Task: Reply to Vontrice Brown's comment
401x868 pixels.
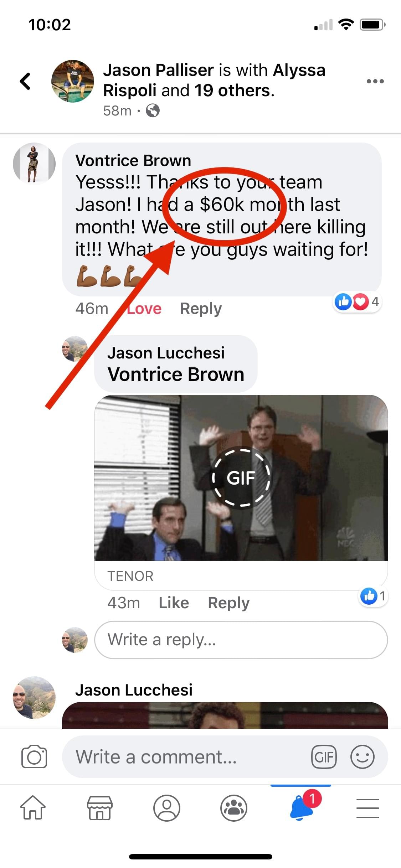Action: (x=201, y=309)
